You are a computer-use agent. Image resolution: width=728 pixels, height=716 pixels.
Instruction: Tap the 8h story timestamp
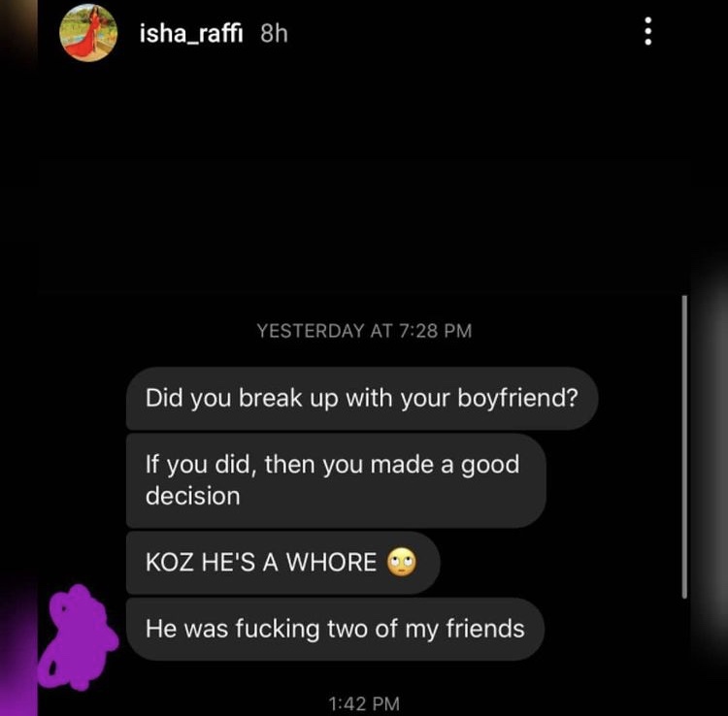[274, 33]
